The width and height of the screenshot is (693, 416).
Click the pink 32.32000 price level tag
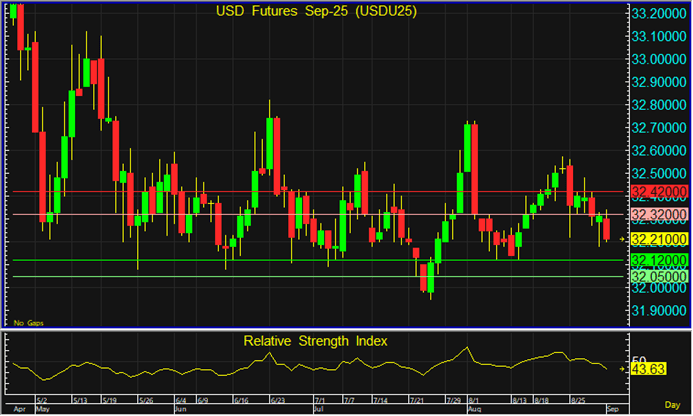(657, 214)
